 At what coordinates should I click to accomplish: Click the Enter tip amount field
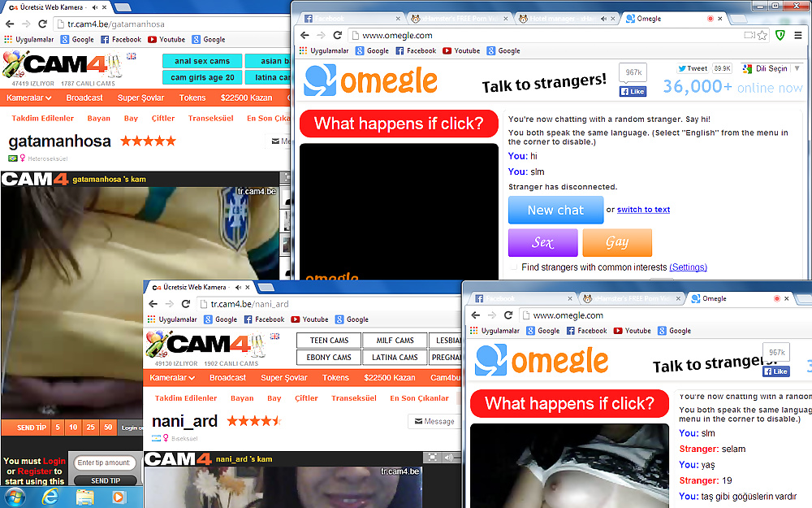(x=105, y=463)
